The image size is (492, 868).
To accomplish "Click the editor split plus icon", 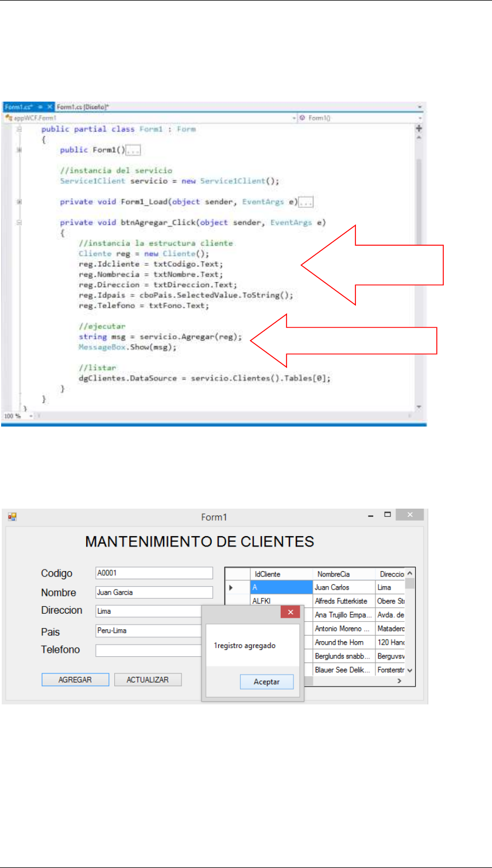I will [x=419, y=129].
